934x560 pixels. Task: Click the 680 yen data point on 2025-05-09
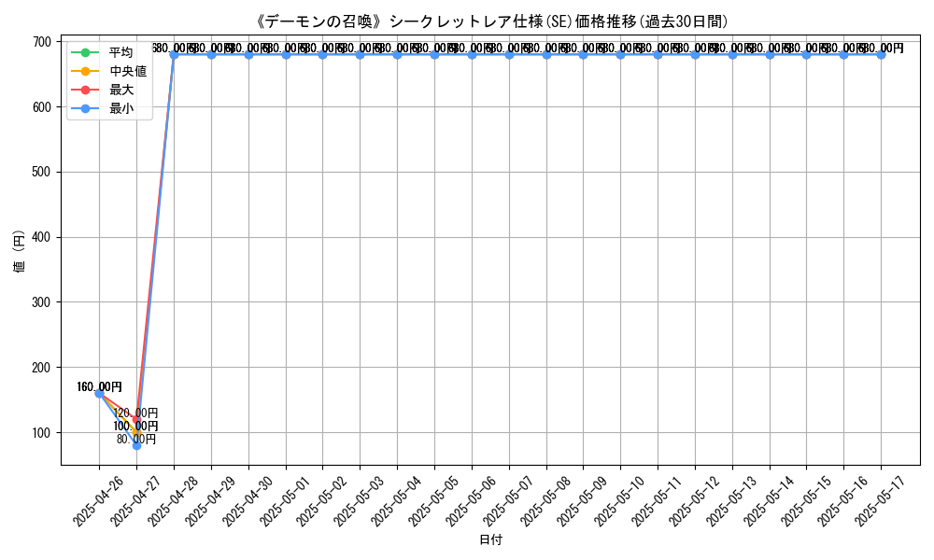click(583, 55)
